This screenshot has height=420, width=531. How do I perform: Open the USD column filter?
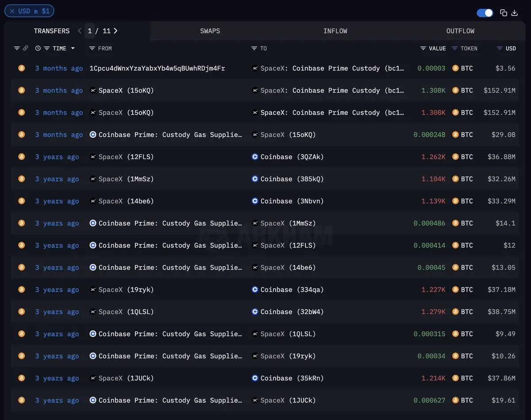pos(500,48)
